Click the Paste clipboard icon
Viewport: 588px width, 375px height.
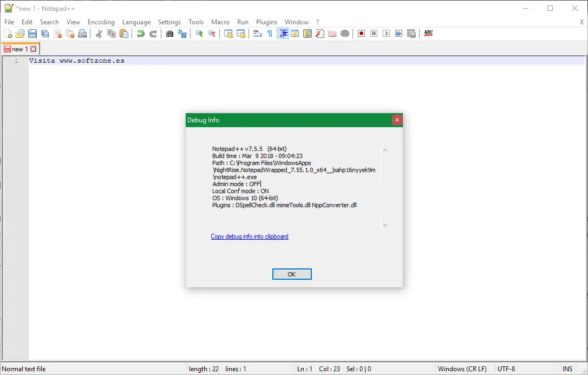(124, 34)
